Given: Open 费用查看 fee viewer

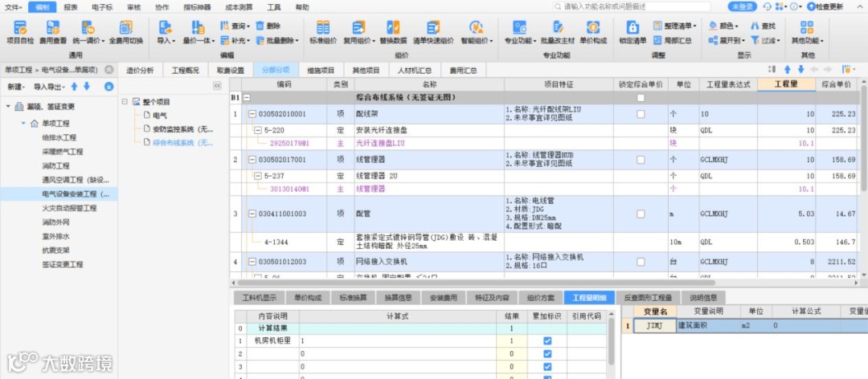Looking at the screenshot, I should coord(52,32).
